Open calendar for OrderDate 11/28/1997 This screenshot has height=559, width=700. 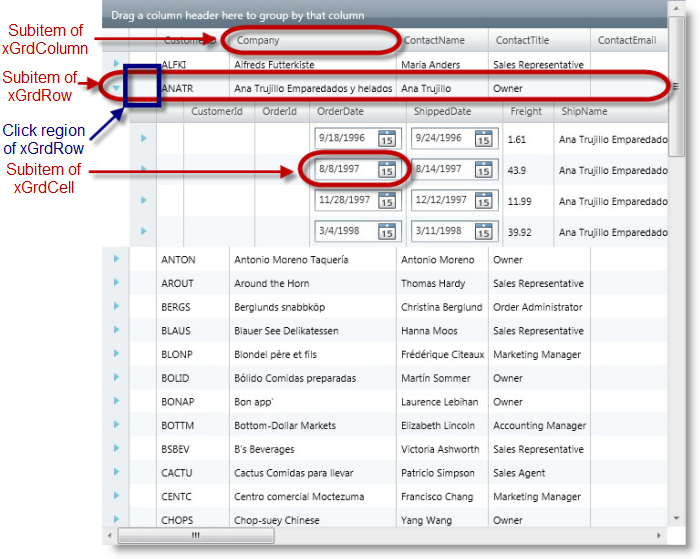pyautogui.click(x=386, y=201)
